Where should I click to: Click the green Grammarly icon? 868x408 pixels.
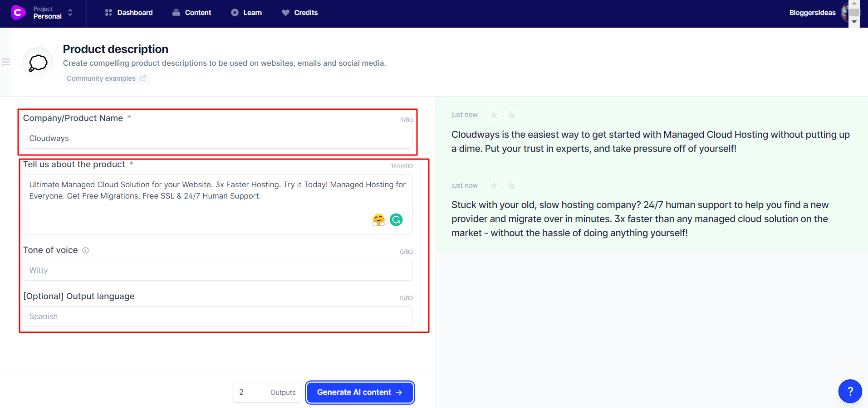tap(396, 220)
